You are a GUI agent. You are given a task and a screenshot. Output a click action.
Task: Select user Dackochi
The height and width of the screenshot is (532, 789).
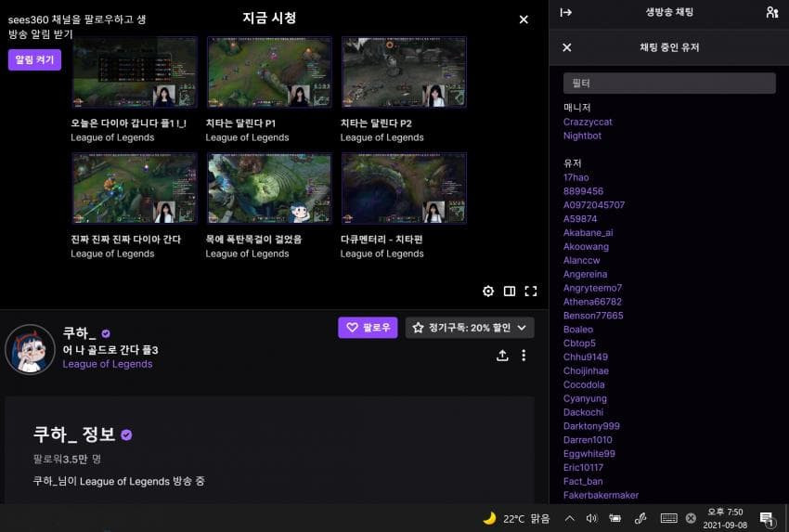(x=583, y=412)
